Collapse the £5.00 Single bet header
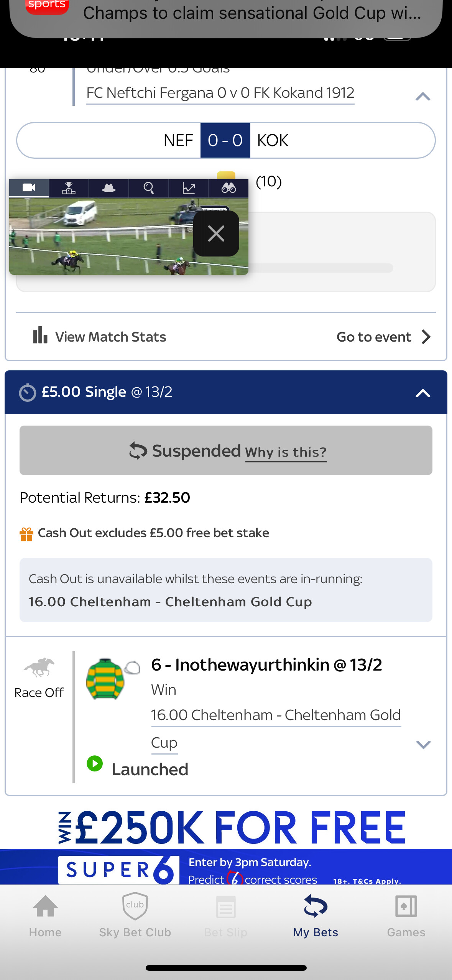 coord(423,393)
